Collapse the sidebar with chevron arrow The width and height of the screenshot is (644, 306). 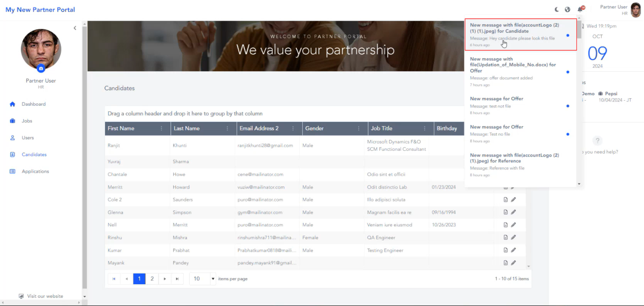click(x=75, y=28)
